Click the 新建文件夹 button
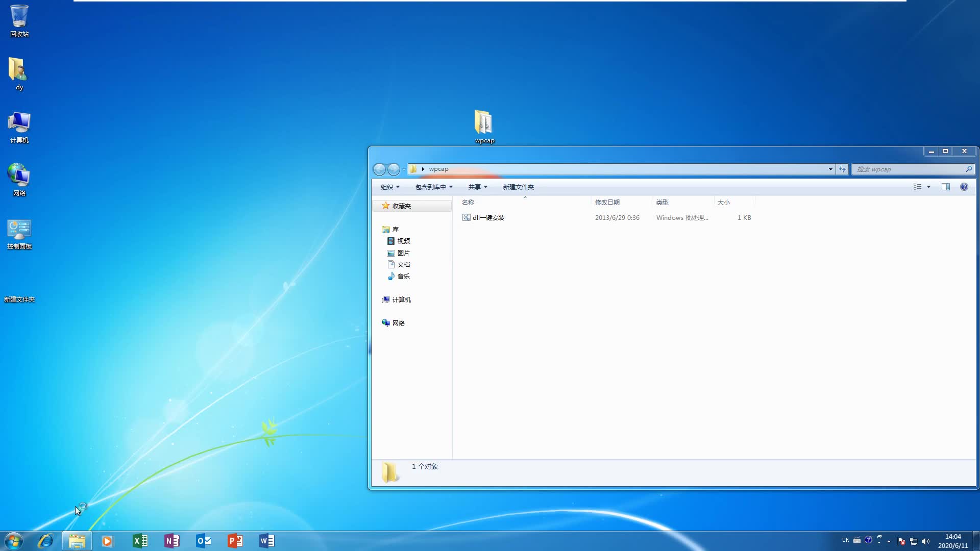This screenshot has width=980, height=551. (518, 187)
